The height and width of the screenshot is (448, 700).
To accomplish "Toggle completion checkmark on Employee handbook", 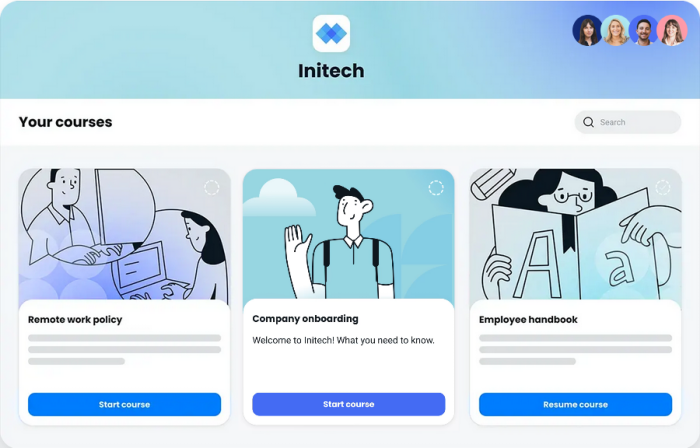I will [x=663, y=187].
